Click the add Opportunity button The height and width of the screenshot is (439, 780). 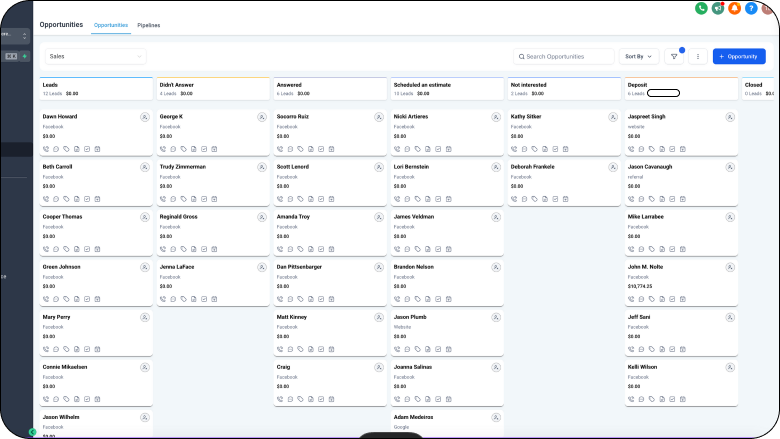point(739,57)
